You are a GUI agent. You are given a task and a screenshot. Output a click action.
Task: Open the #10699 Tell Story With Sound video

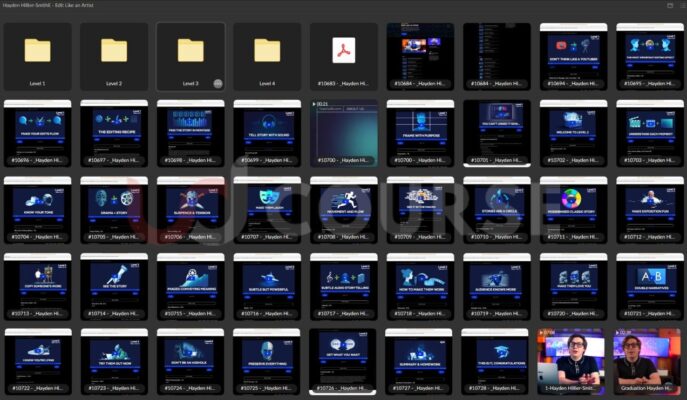tap(266, 128)
